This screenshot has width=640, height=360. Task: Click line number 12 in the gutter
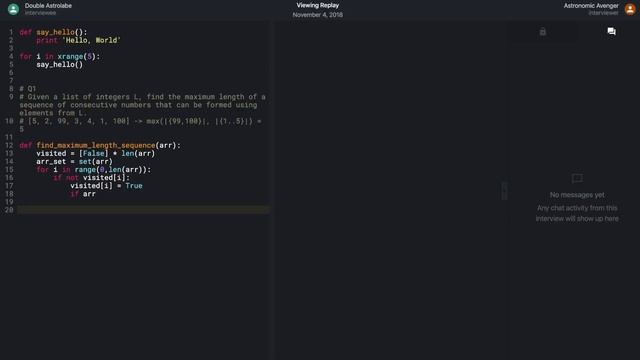9,145
